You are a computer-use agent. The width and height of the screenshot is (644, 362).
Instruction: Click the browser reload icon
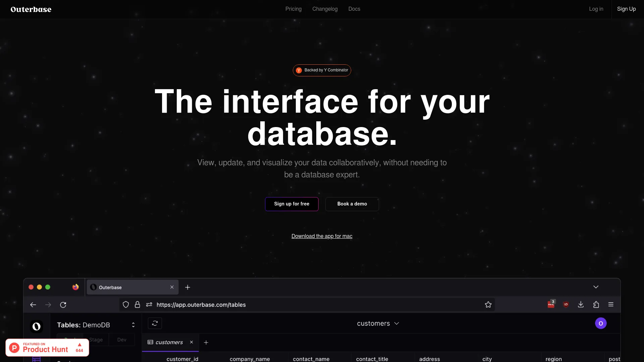(63, 305)
